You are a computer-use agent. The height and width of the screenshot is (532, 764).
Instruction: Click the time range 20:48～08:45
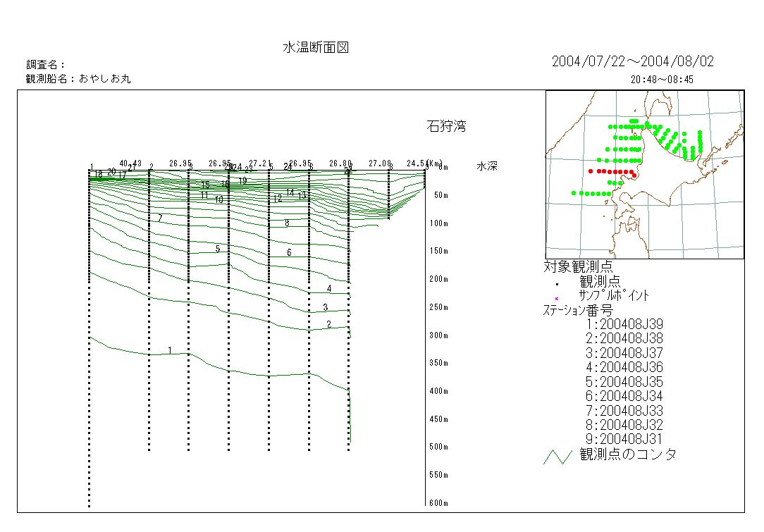pyautogui.click(x=661, y=80)
